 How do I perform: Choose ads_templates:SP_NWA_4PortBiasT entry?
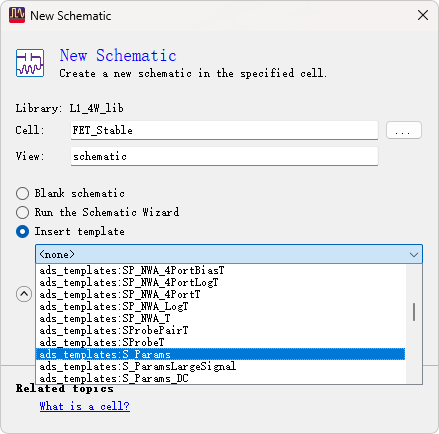coord(220,270)
